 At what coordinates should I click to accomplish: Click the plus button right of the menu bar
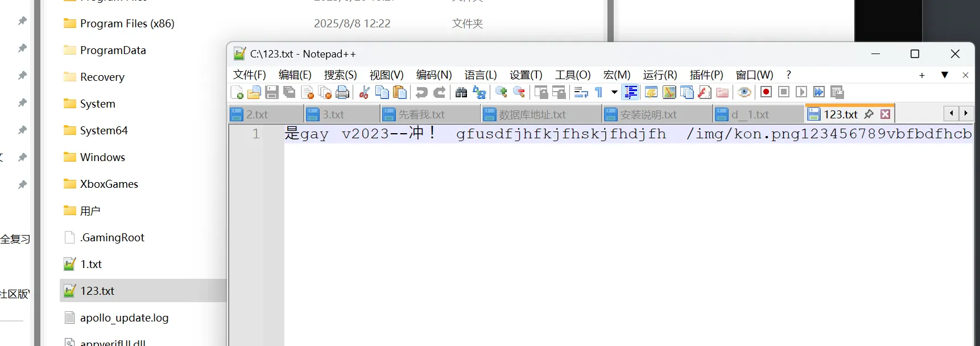[x=922, y=75]
